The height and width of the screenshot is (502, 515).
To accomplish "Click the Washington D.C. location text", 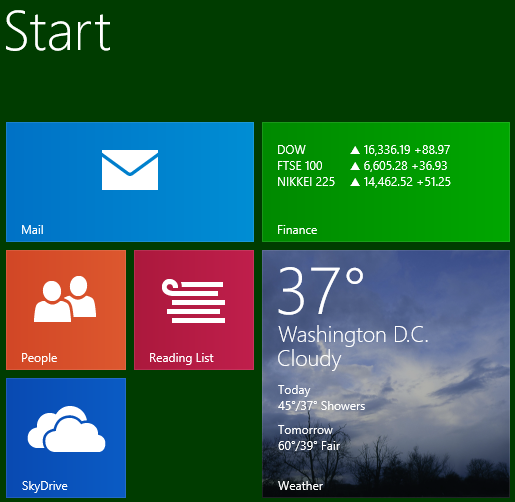I will click(353, 334).
